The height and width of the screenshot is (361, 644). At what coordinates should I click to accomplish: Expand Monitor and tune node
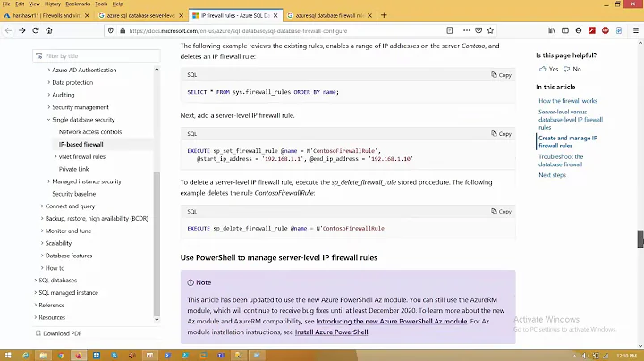(x=42, y=231)
